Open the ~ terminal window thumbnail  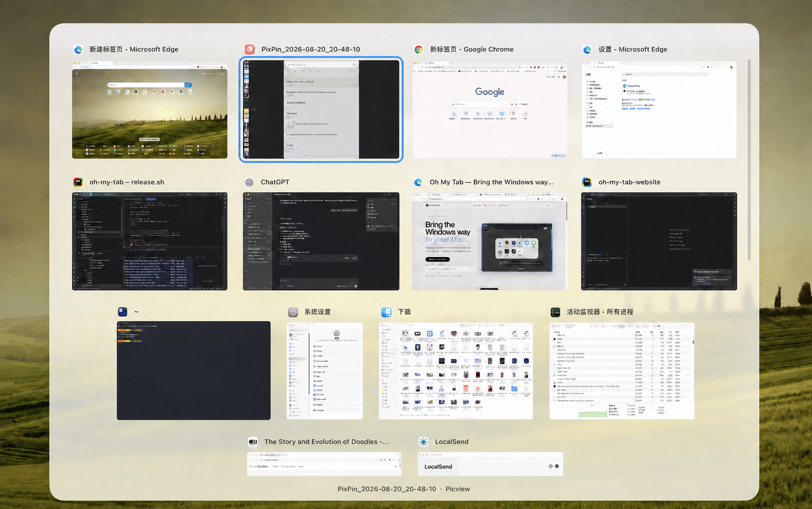coord(194,371)
